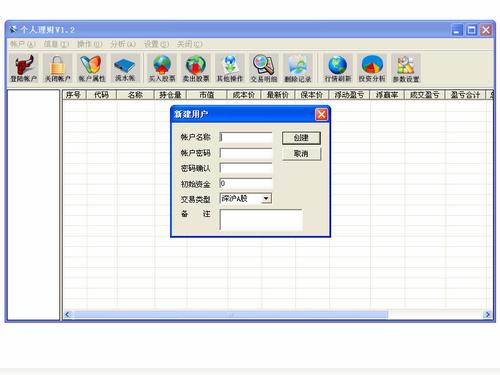Click the 买入股票 toolbar icon
This screenshot has width=500, height=375.
coord(162,68)
